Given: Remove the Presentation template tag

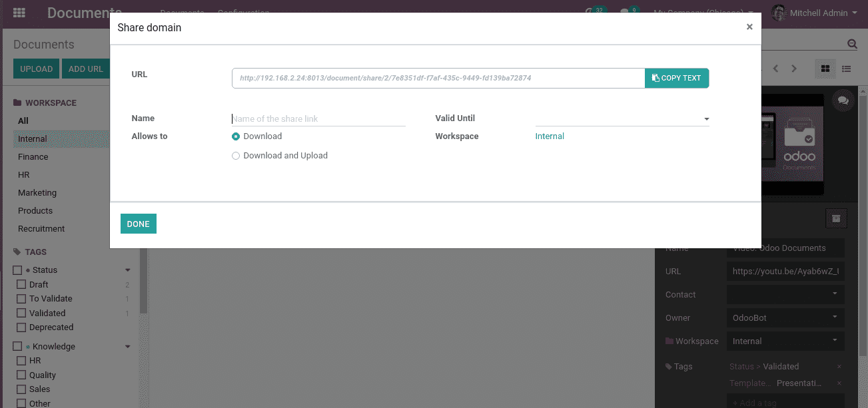Looking at the screenshot, I should (839, 383).
